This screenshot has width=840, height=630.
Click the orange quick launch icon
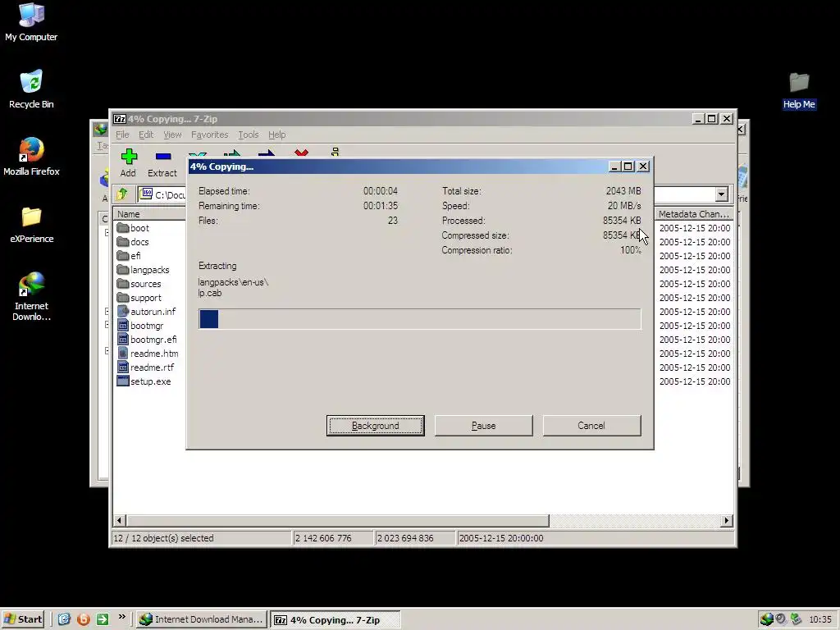83,619
